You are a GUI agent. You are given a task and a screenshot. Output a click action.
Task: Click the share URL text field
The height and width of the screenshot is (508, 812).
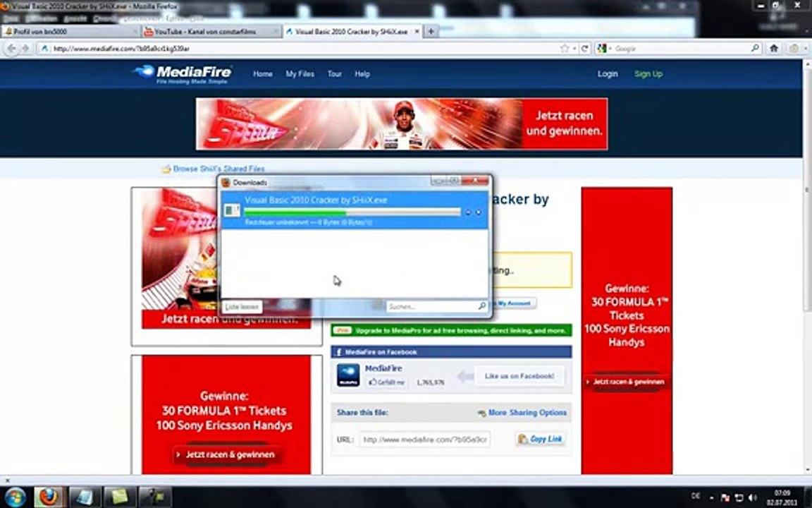click(x=424, y=440)
